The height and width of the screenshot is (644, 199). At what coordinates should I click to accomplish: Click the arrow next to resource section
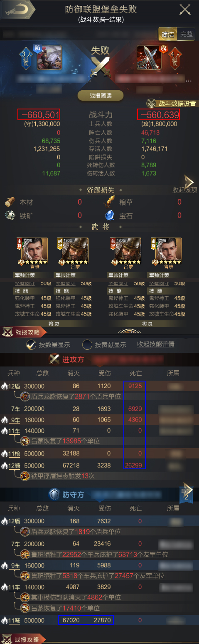click(x=189, y=182)
